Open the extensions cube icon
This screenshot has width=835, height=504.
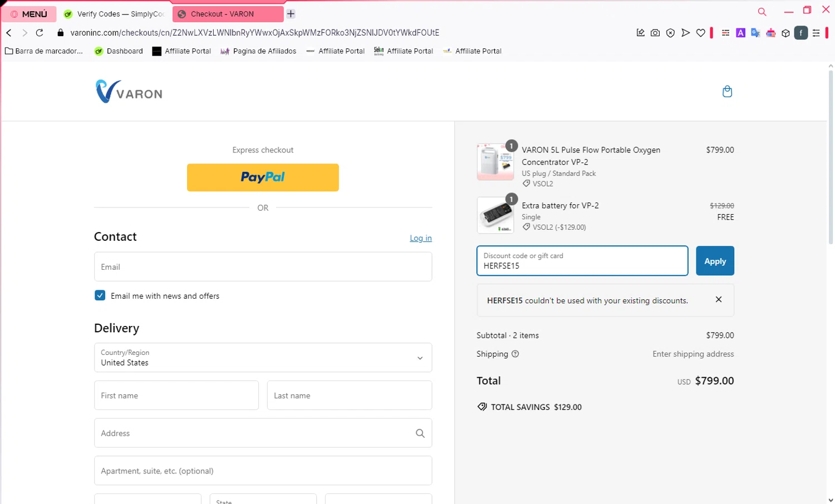[785, 33]
